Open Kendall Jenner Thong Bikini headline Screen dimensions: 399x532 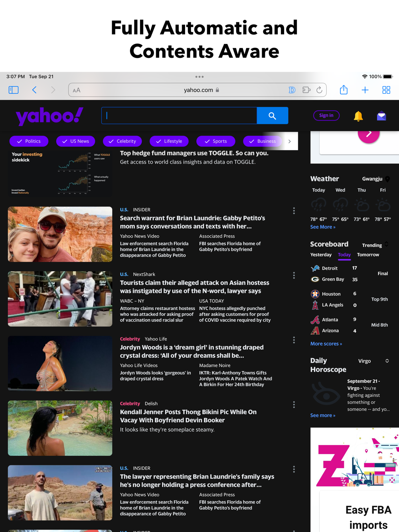click(x=188, y=416)
